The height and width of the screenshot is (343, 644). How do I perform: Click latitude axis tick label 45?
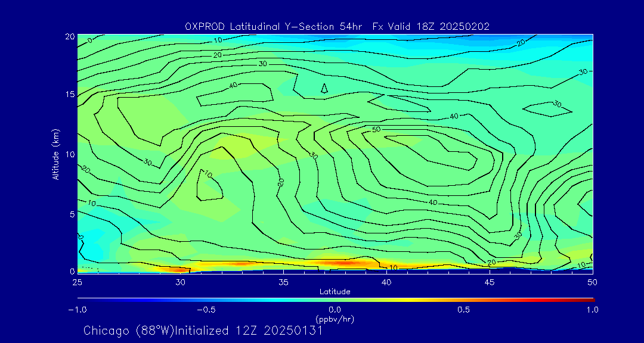489,282
